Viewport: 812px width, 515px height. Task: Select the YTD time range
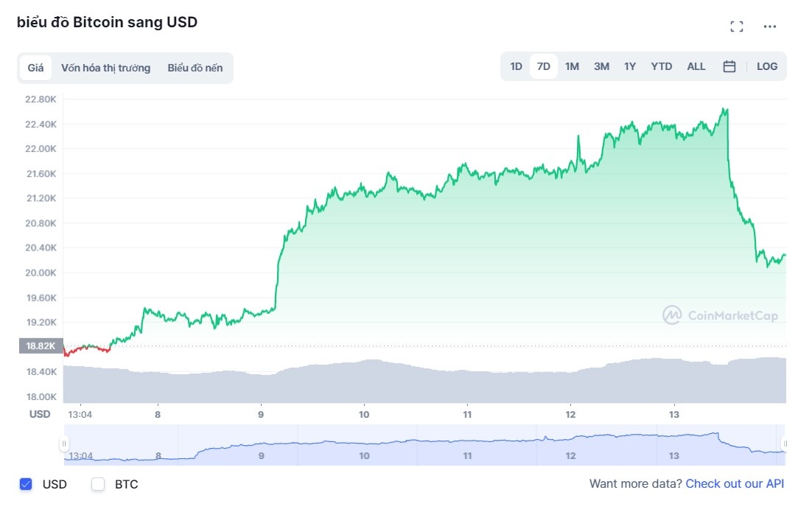tap(661, 66)
